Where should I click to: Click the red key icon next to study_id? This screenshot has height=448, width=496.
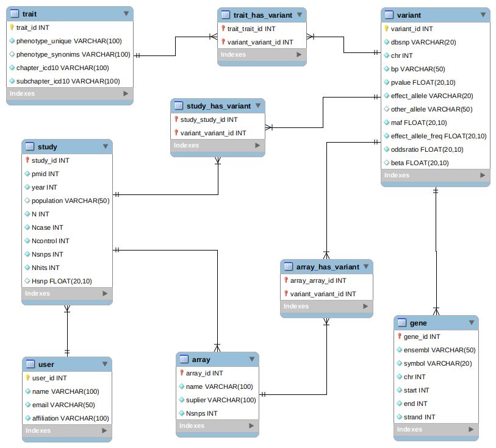(x=27, y=160)
